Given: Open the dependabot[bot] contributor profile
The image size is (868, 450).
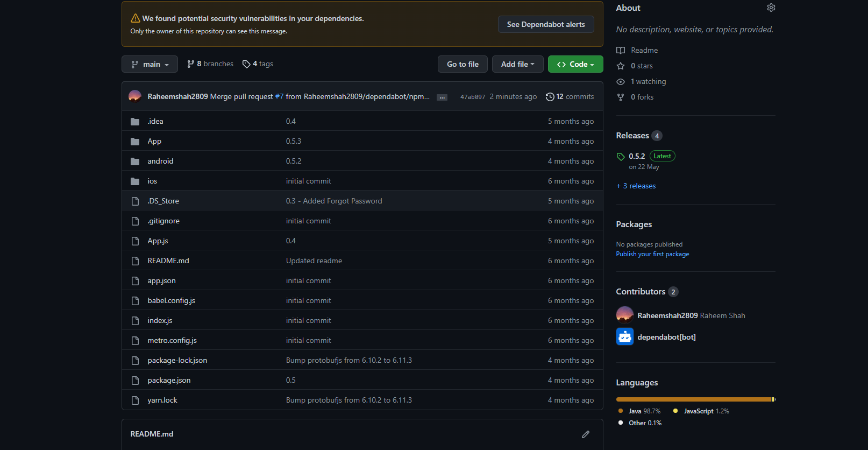Looking at the screenshot, I should click(x=667, y=337).
